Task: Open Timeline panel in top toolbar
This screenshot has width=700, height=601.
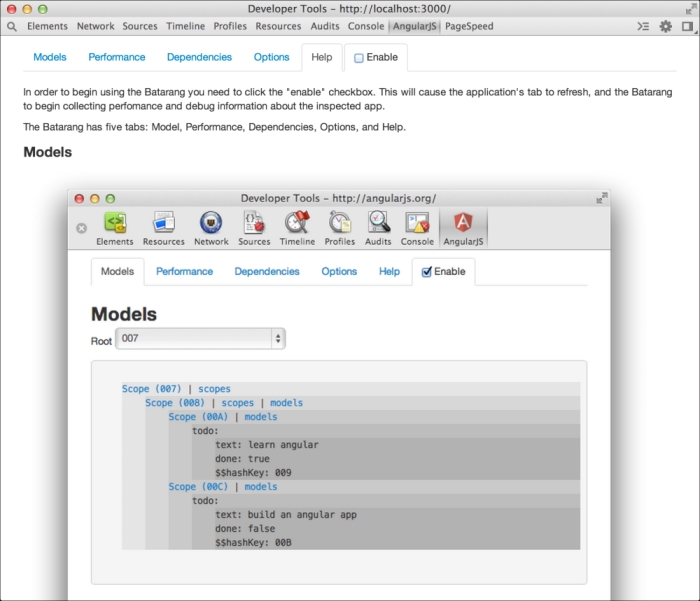Action: click(x=185, y=26)
